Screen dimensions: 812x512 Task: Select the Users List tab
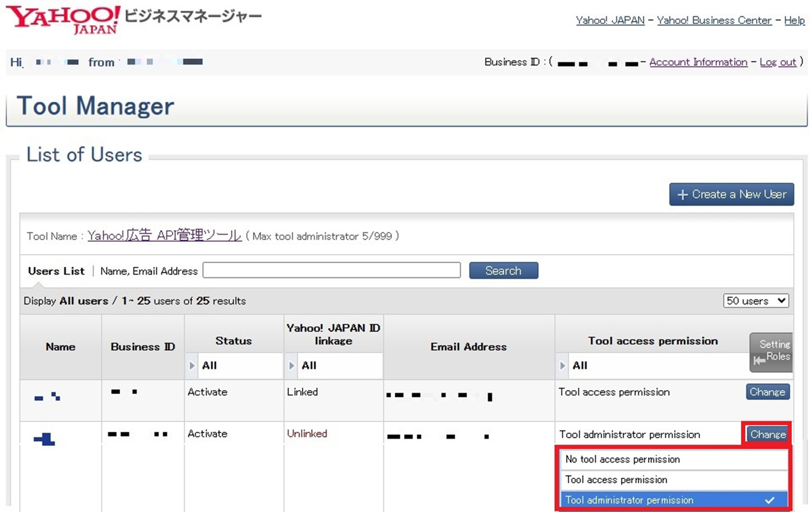pyautogui.click(x=56, y=271)
